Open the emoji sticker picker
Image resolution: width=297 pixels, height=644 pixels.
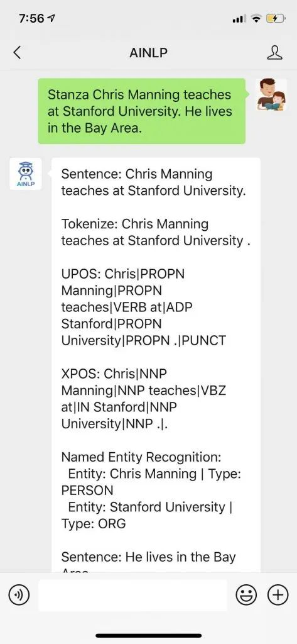(246, 595)
